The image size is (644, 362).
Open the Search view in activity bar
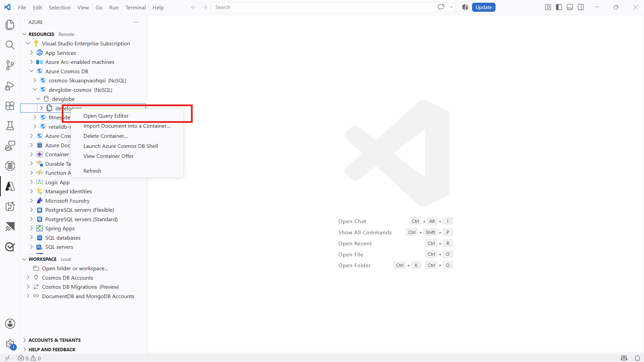(x=10, y=45)
